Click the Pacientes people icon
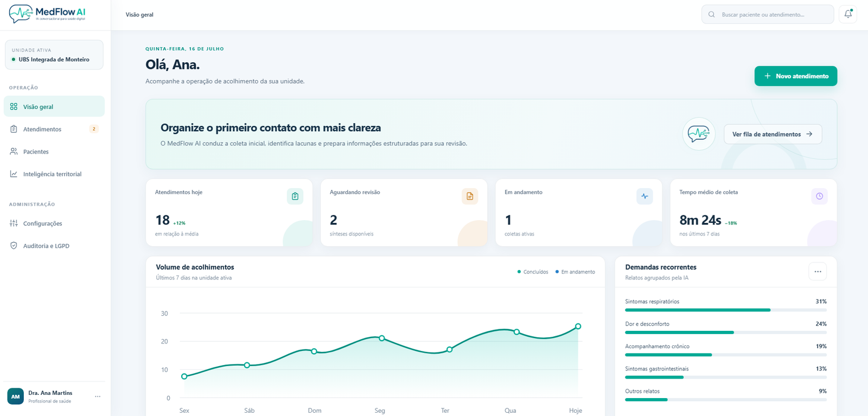868x416 pixels. coord(14,151)
